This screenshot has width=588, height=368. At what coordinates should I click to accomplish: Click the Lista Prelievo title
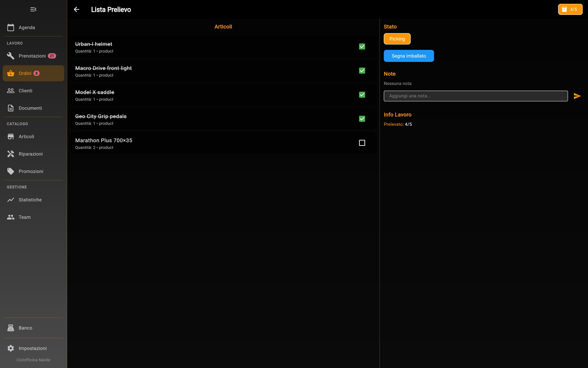[111, 10]
